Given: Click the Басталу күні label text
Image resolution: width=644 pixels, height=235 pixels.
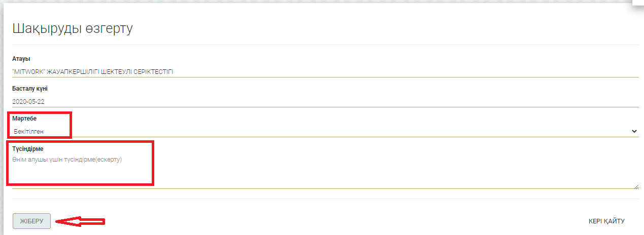Looking at the screenshot, I should (30, 89).
